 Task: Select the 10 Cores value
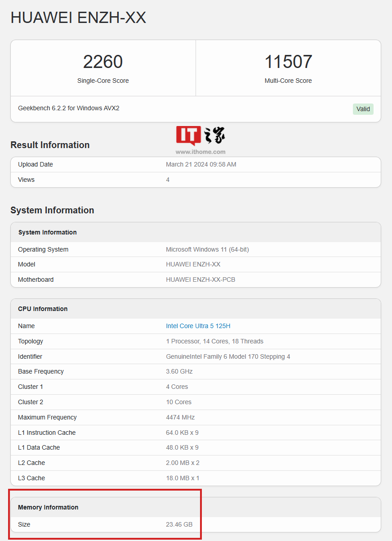[x=179, y=402]
